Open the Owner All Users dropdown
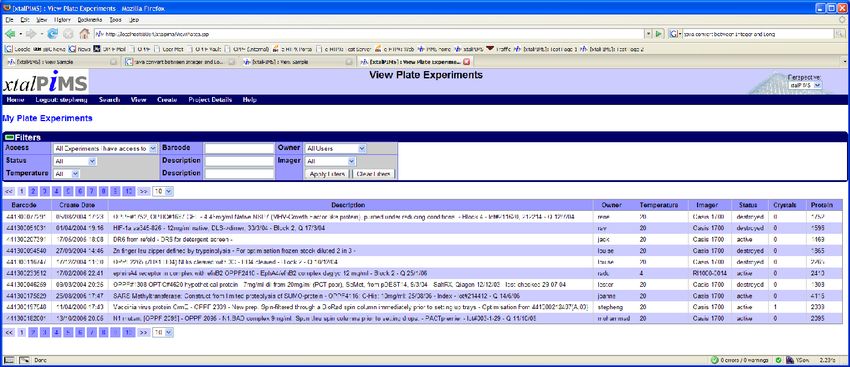 (335, 148)
